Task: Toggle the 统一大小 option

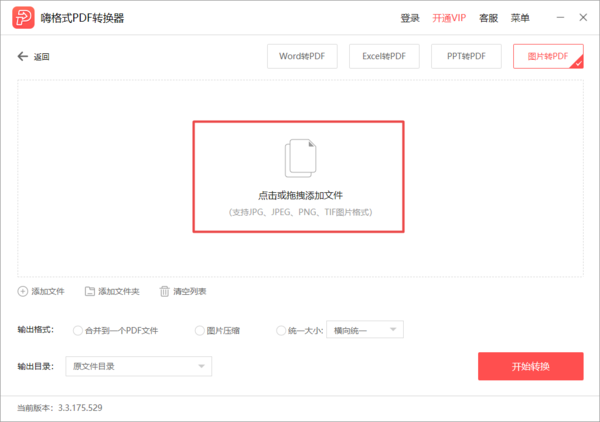Action: coord(281,330)
